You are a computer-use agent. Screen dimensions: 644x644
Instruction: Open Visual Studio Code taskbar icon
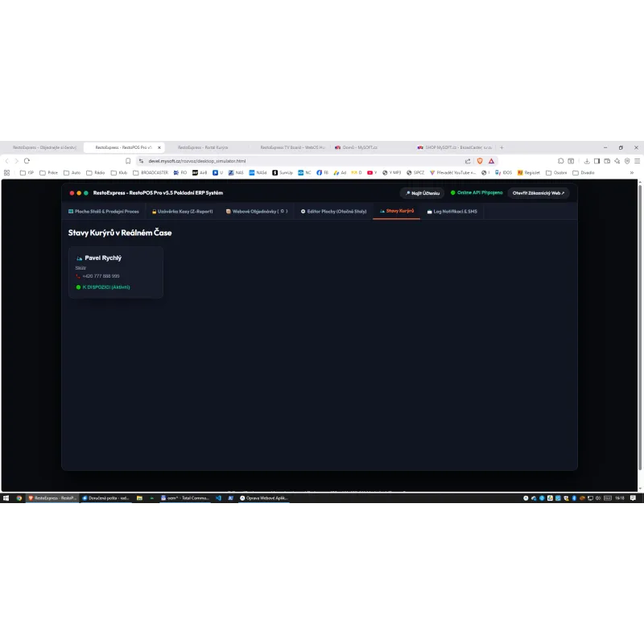(x=218, y=498)
